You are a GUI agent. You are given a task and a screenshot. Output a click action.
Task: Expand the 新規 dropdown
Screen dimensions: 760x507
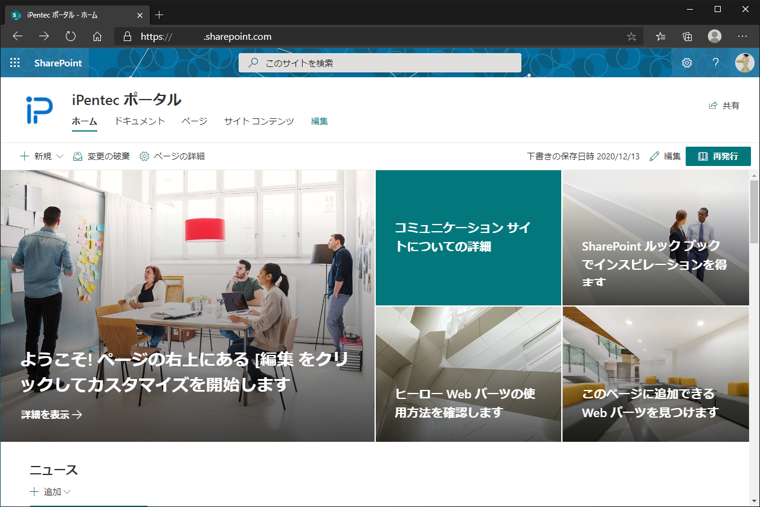42,156
